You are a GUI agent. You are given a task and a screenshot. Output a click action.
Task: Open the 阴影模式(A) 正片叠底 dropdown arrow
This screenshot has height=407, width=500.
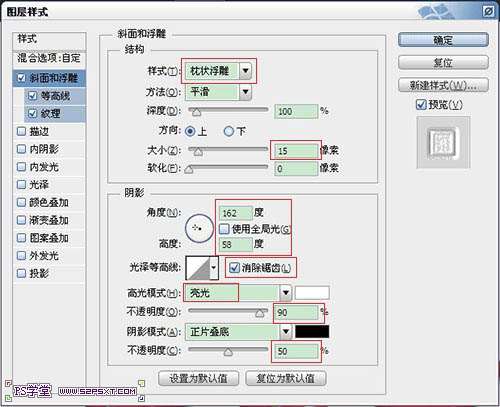286,332
